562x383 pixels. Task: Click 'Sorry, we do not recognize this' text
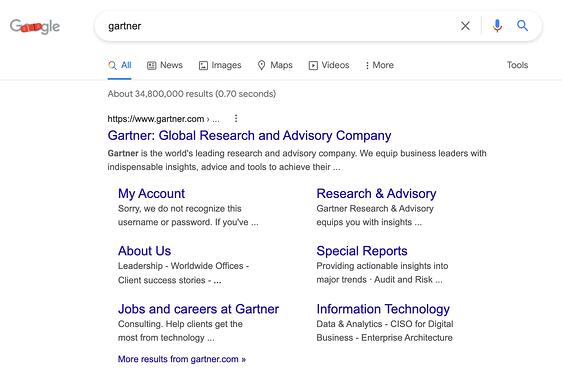pos(180,209)
